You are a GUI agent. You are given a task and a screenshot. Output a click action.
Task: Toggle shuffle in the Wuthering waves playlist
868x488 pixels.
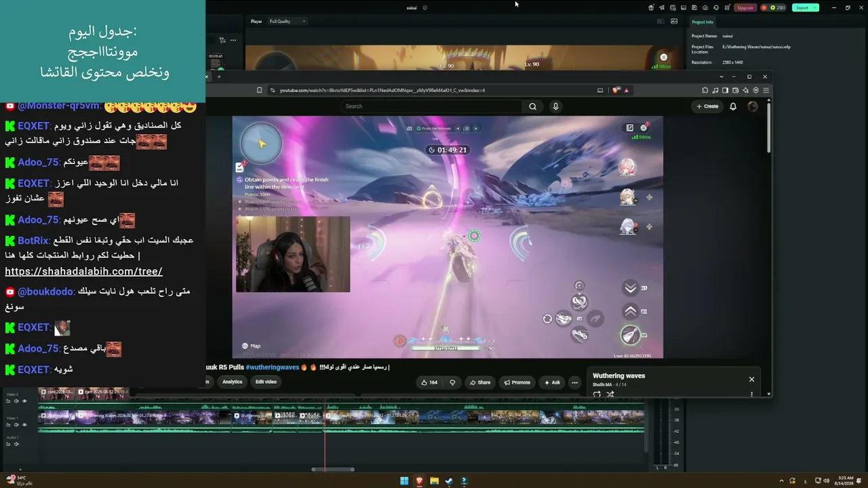[610, 394]
